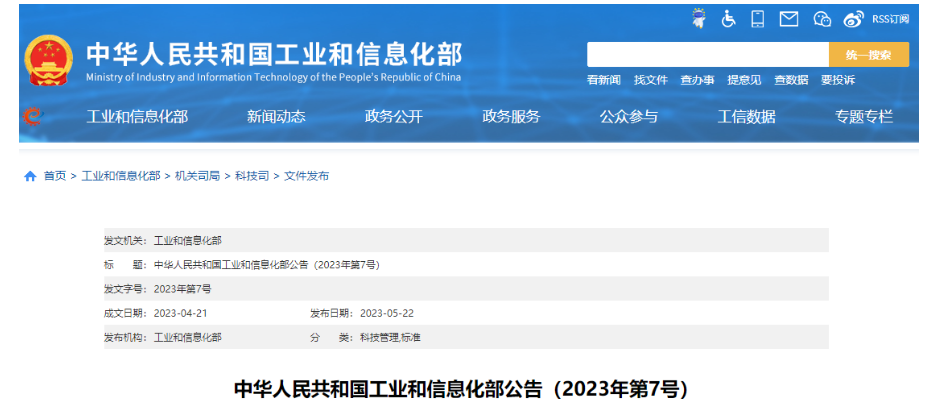This screenshot has width=940, height=406.
Task: Click the national emblem logo
Action: (x=47, y=61)
